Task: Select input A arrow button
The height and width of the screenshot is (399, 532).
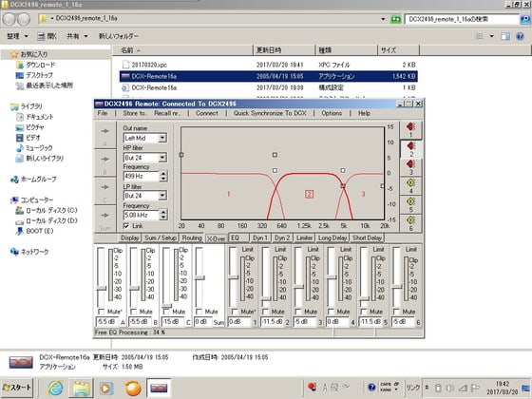Action: [x=105, y=135]
